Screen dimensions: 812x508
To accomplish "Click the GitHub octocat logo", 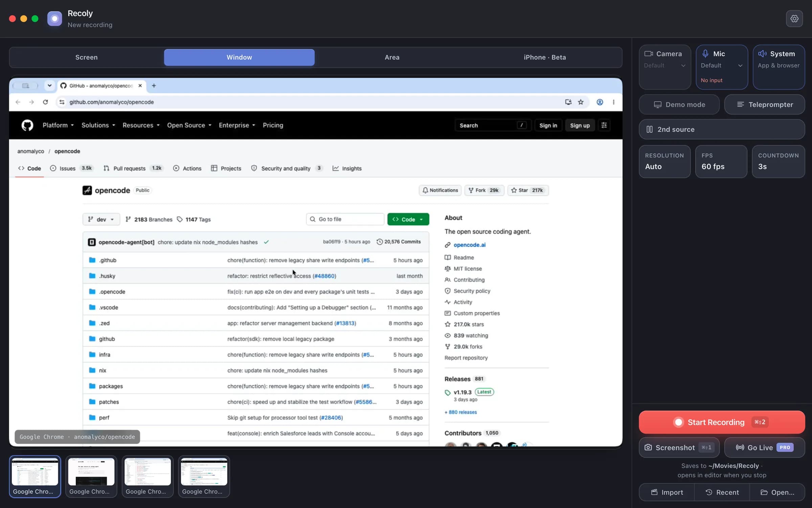I will 27,125.
